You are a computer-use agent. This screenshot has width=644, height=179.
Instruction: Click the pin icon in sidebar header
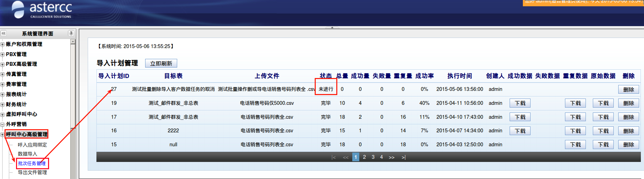pos(71,33)
